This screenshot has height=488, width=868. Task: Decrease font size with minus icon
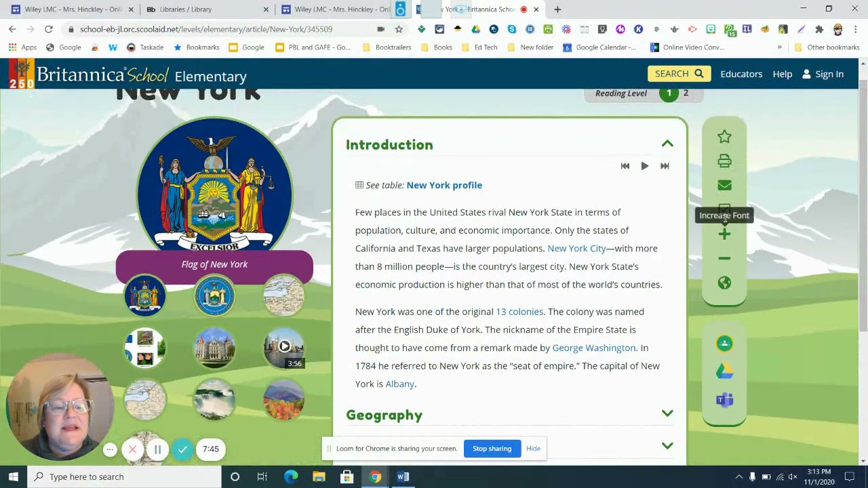pyautogui.click(x=724, y=259)
